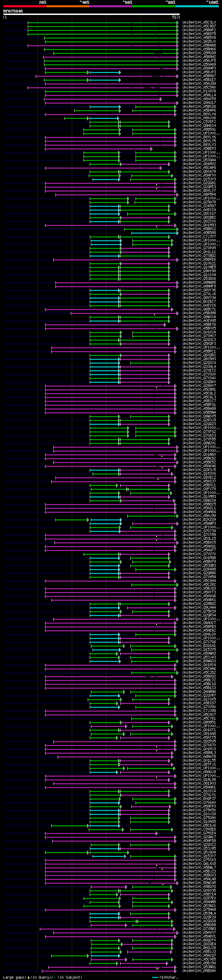Click the Large gaps legend text
222x980 pixels.
tap(43, 977)
